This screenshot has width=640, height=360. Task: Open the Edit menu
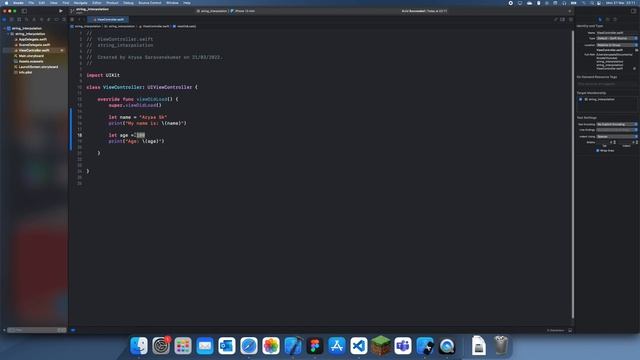(42, 3)
